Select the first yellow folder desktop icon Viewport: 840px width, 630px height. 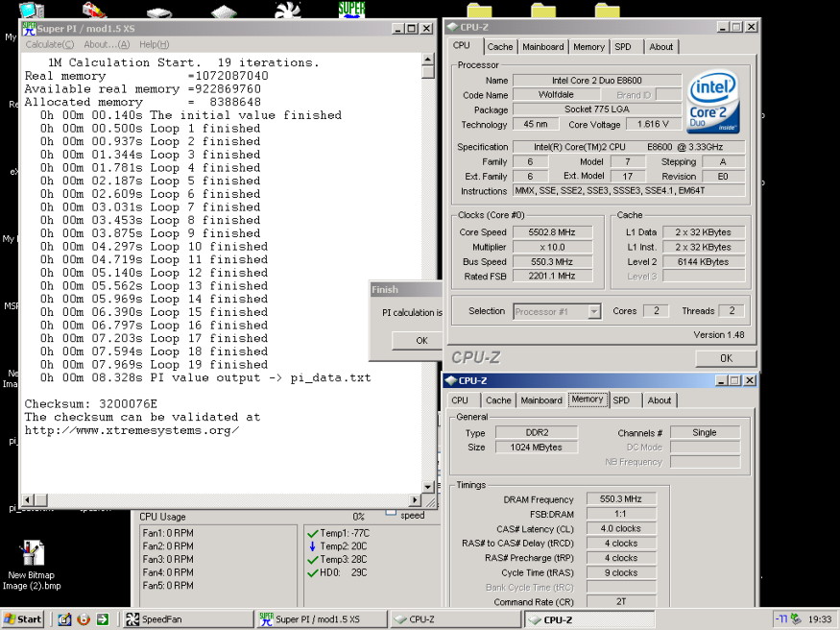click(479, 11)
